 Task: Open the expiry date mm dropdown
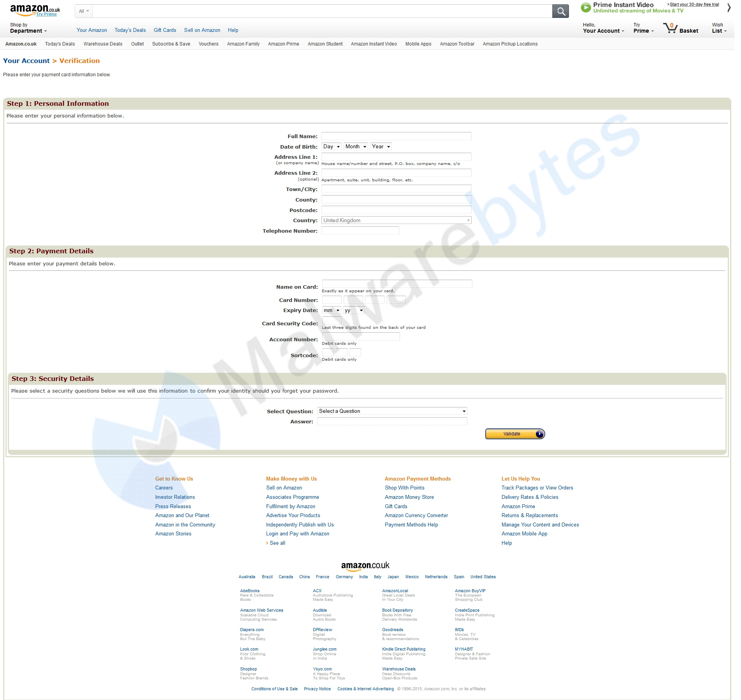(331, 310)
